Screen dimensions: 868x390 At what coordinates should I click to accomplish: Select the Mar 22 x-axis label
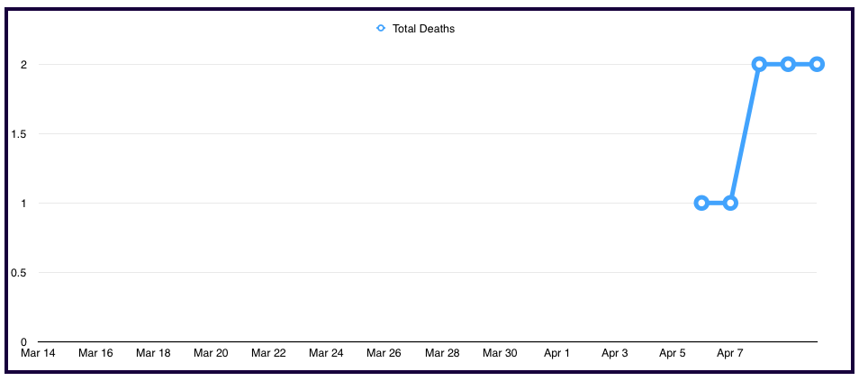tap(268, 354)
